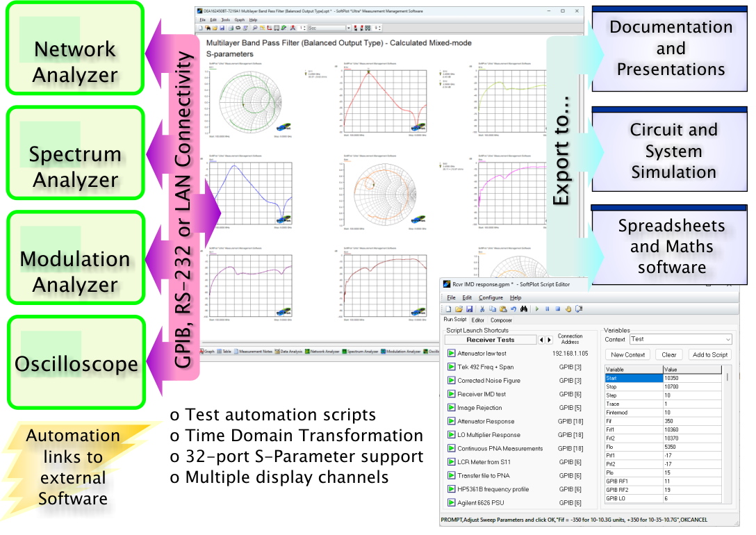The image size is (756, 535).
Task: Go to next shortcut group with right arrow
Action: click(550, 340)
